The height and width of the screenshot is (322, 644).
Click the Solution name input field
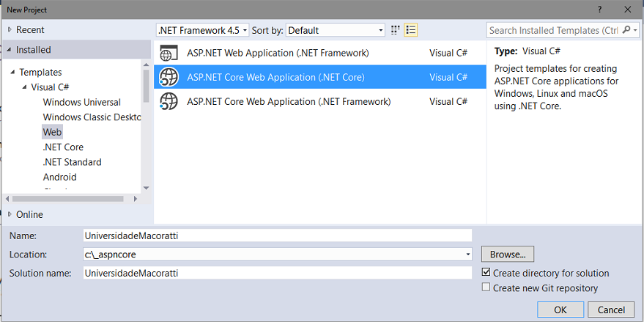pyautogui.click(x=277, y=273)
